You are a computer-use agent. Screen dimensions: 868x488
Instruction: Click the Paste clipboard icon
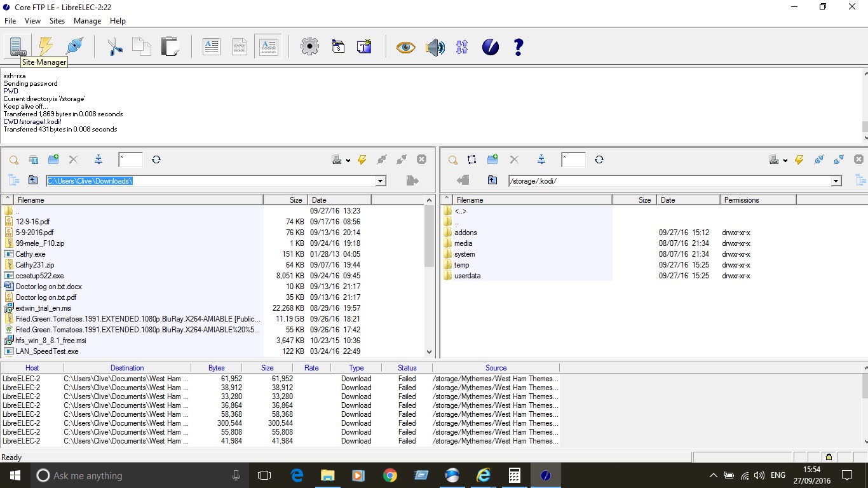point(170,46)
